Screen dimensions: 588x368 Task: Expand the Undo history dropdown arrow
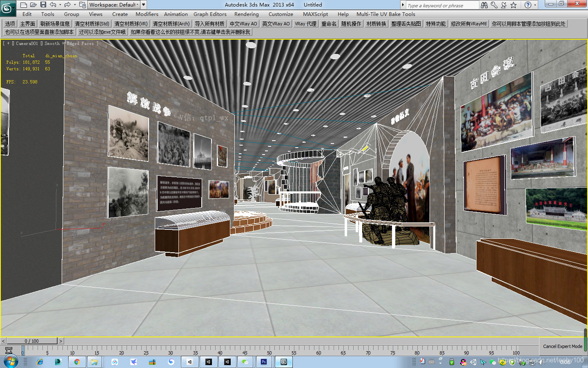click(x=60, y=4)
